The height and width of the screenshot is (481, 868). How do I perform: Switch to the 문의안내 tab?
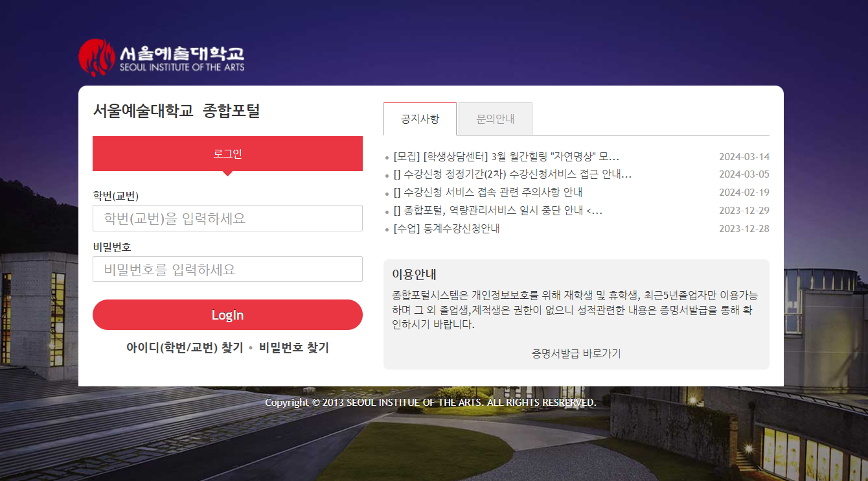click(494, 118)
